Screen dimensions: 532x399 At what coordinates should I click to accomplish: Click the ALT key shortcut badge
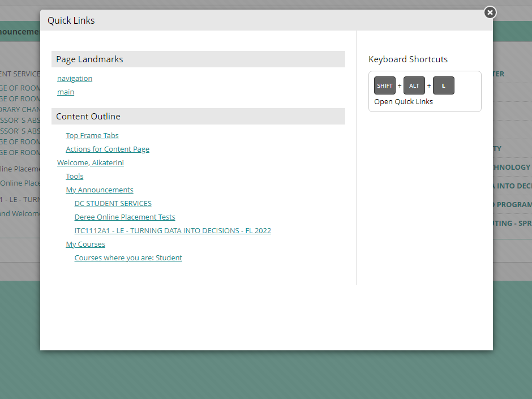(x=414, y=85)
